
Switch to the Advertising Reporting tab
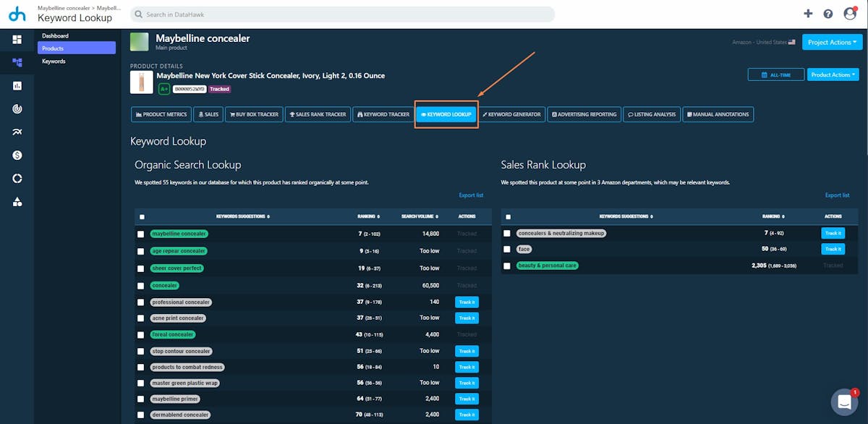(x=584, y=114)
